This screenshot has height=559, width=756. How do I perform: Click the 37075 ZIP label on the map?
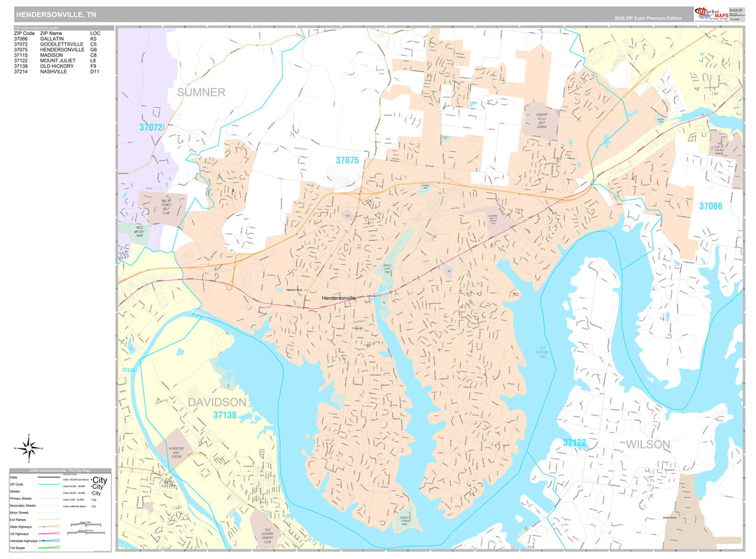347,160
